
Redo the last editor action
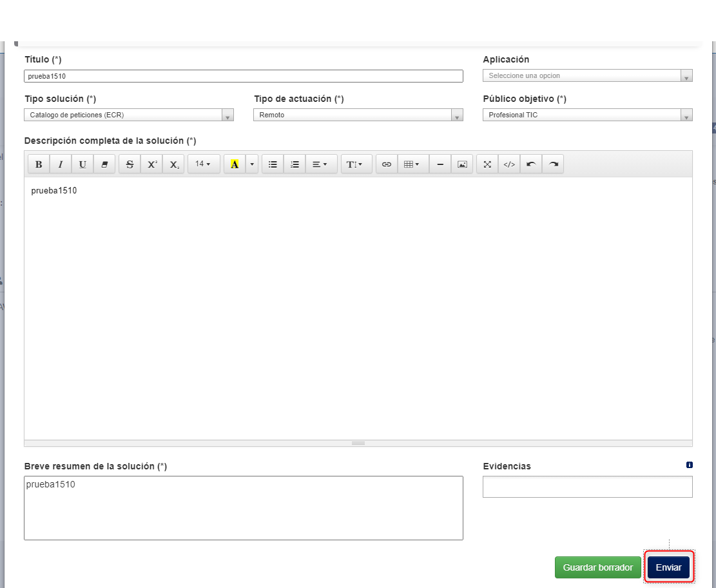coord(553,164)
